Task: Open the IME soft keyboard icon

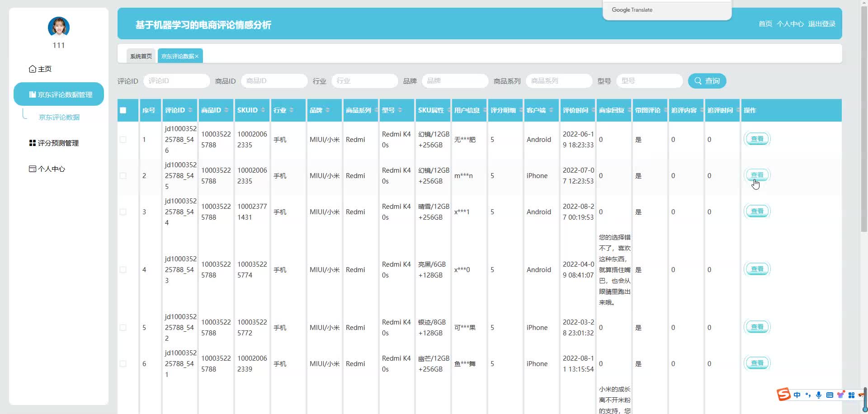Action: (x=830, y=395)
